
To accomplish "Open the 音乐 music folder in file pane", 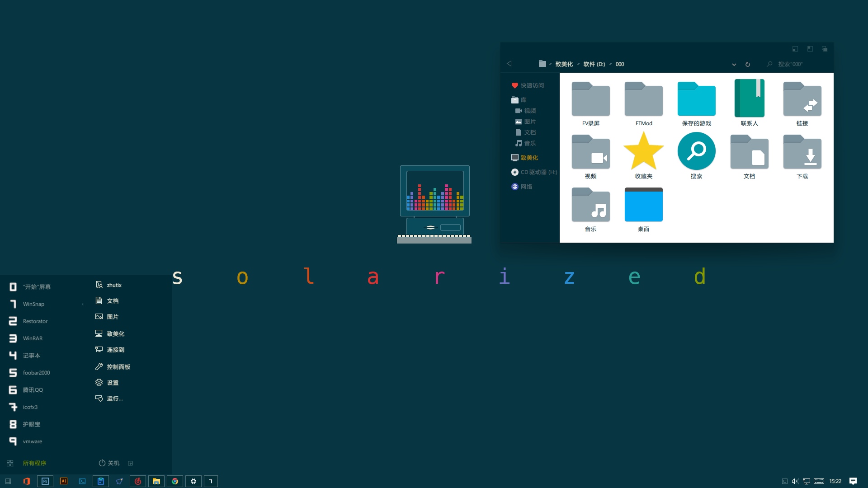I will (590, 209).
